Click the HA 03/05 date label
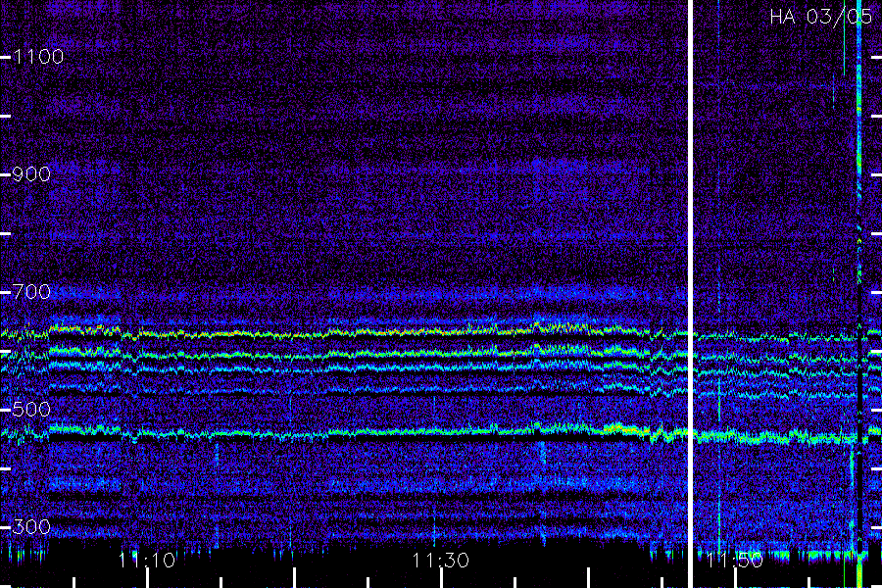The image size is (882, 588). coord(820,17)
